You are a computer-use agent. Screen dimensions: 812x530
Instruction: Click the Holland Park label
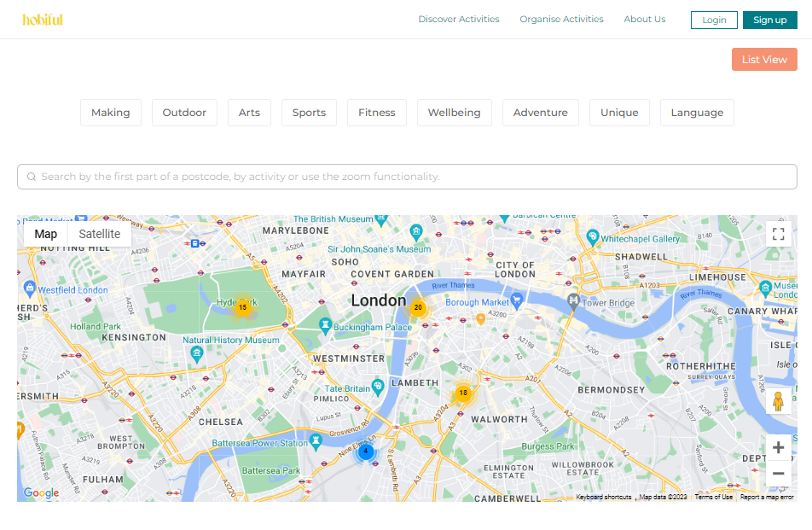click(x=96, y=326)
